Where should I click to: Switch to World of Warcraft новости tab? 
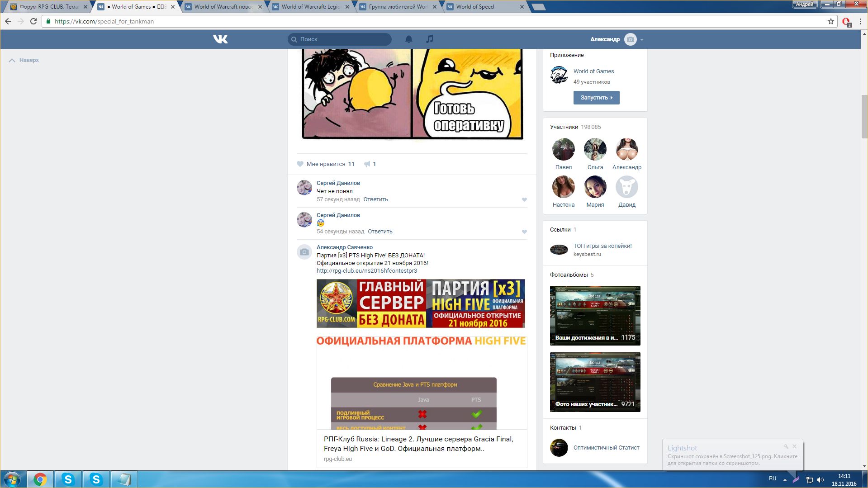tap(223, 7)
